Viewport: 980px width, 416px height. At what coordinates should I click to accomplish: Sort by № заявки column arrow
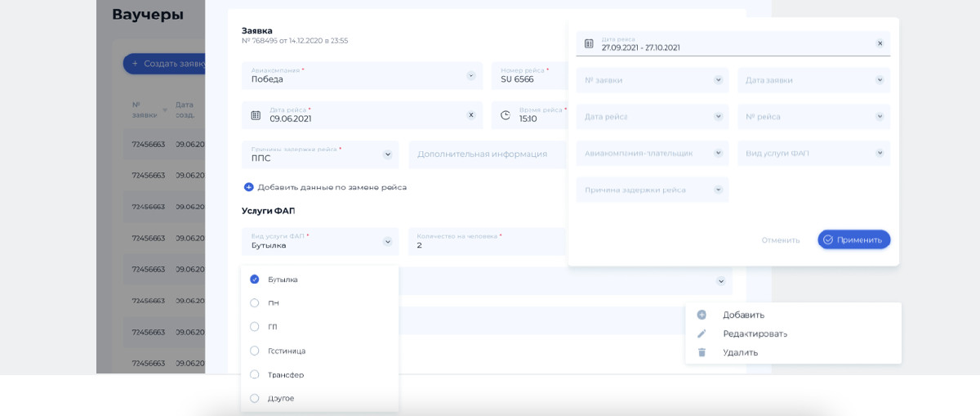(x=164, y=110)
